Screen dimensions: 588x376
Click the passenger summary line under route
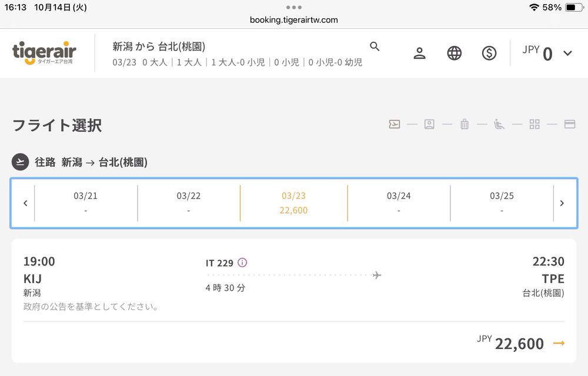(238, 62)
